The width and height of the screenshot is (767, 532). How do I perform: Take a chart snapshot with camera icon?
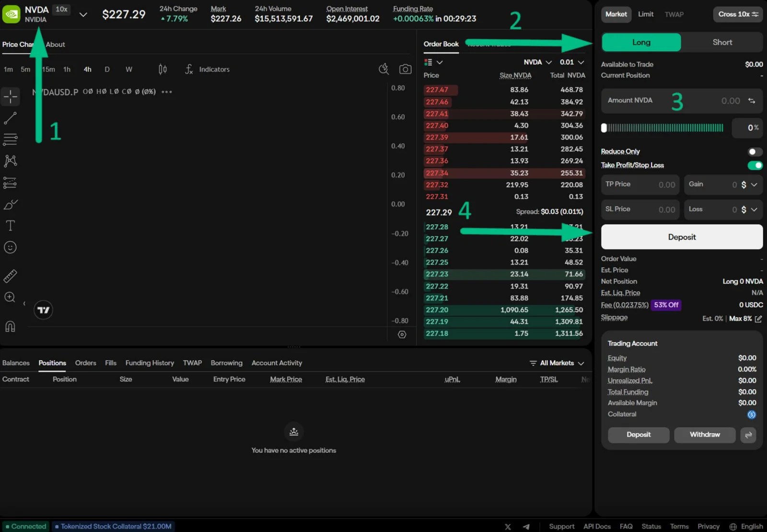pos(405,69)
